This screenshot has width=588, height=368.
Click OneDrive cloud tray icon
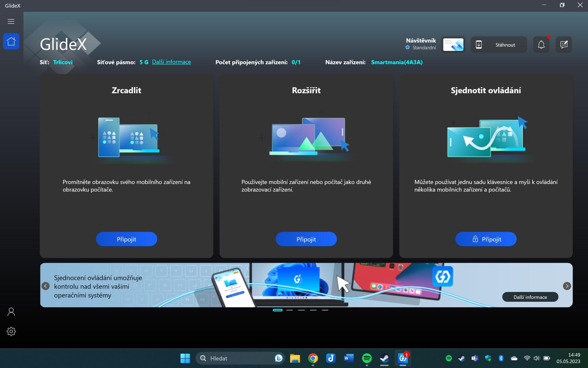click(x=514, y=358)
